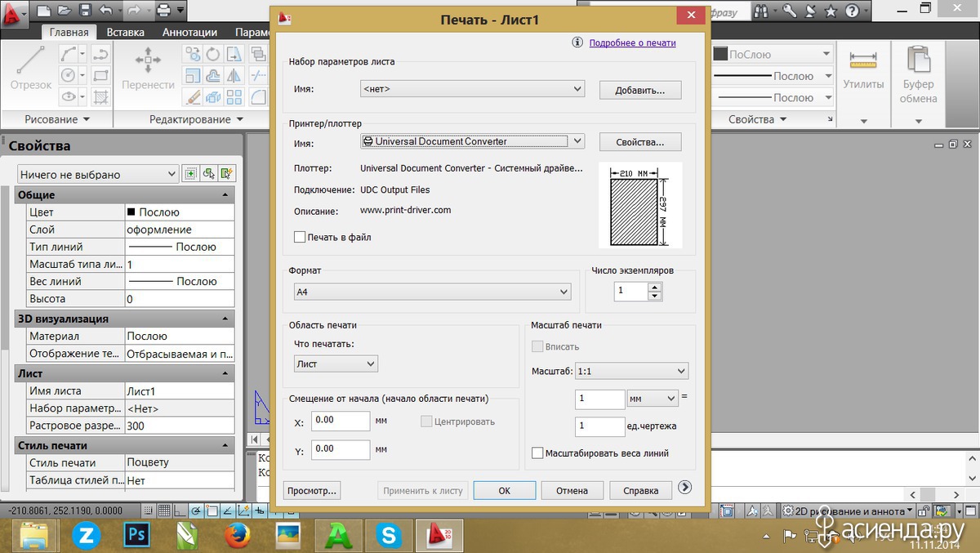Toggle the grid display status bar icon
The width and height of the screenshot is (980, 553).
click(x=163, y=511)
